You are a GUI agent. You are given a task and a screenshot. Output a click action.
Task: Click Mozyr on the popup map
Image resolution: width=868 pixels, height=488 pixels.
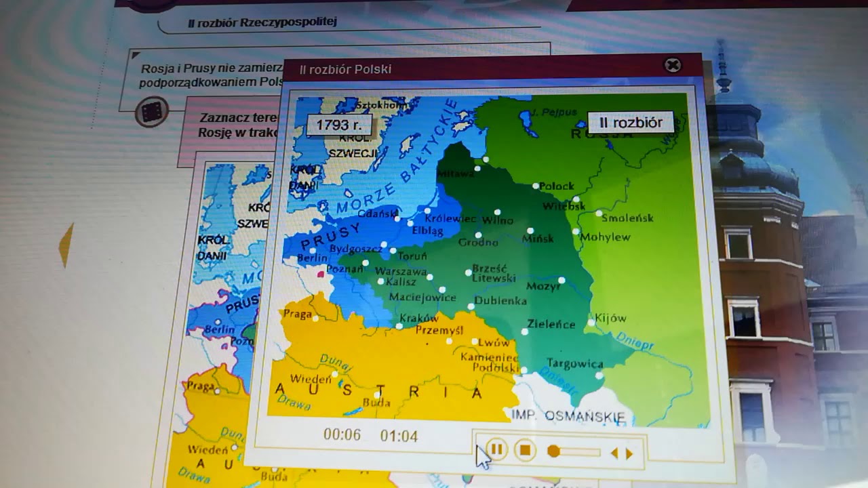[x=543, y=286]
